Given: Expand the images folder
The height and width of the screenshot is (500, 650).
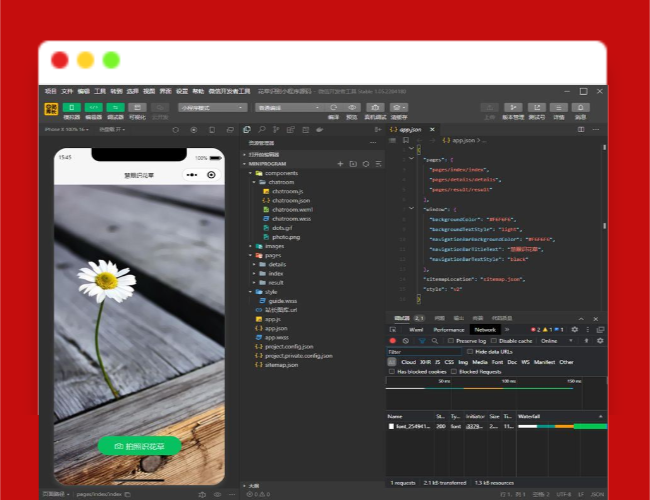Looking at the screenshot, I should pos(273,245).
